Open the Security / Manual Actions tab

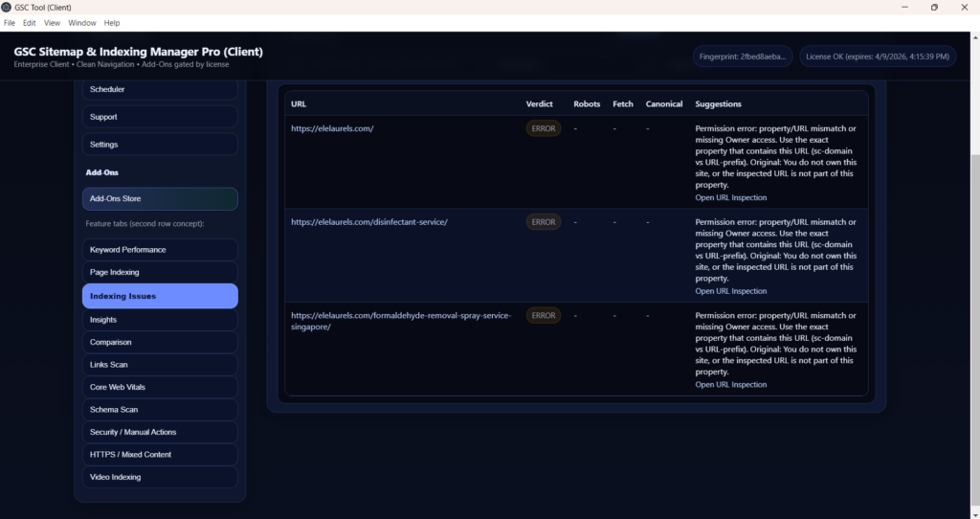(160, 432)
